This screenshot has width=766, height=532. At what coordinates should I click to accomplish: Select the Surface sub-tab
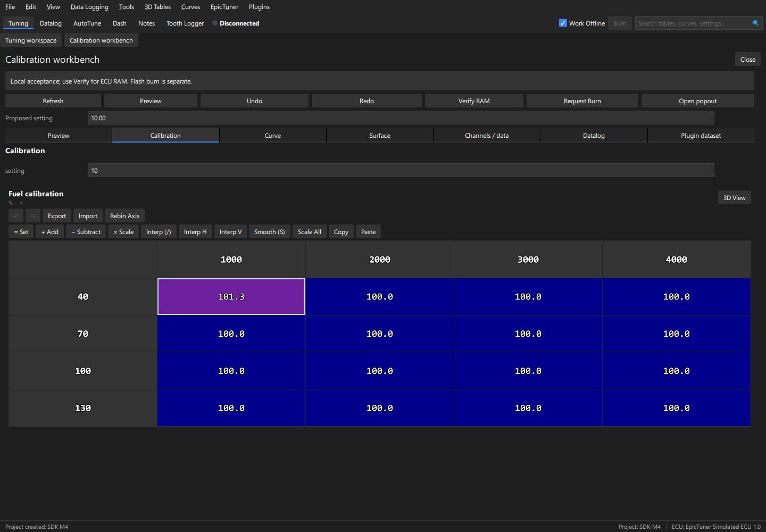tap(380, 136)
